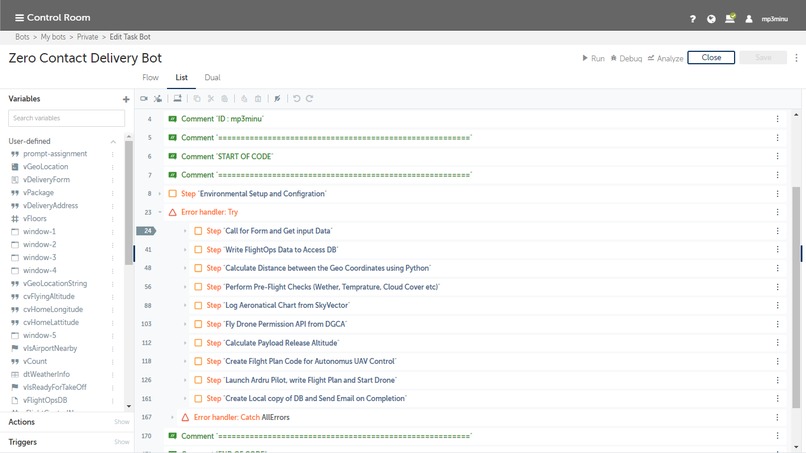Go to My bots breadcrumb

pyautogui.click(x=53, y=37)
